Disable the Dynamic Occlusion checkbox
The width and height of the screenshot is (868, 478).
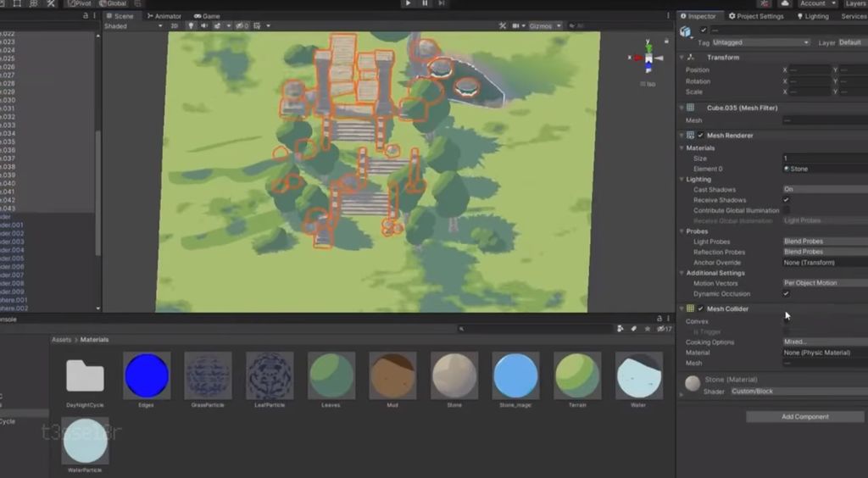tap(787, 293)
